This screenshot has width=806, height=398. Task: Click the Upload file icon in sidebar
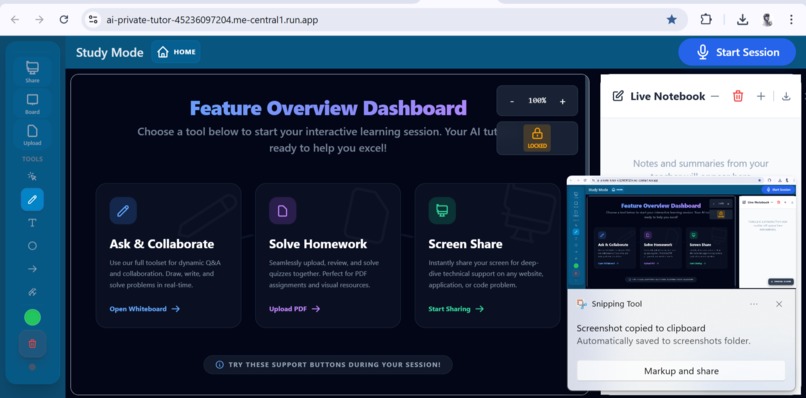pos(32,134)
